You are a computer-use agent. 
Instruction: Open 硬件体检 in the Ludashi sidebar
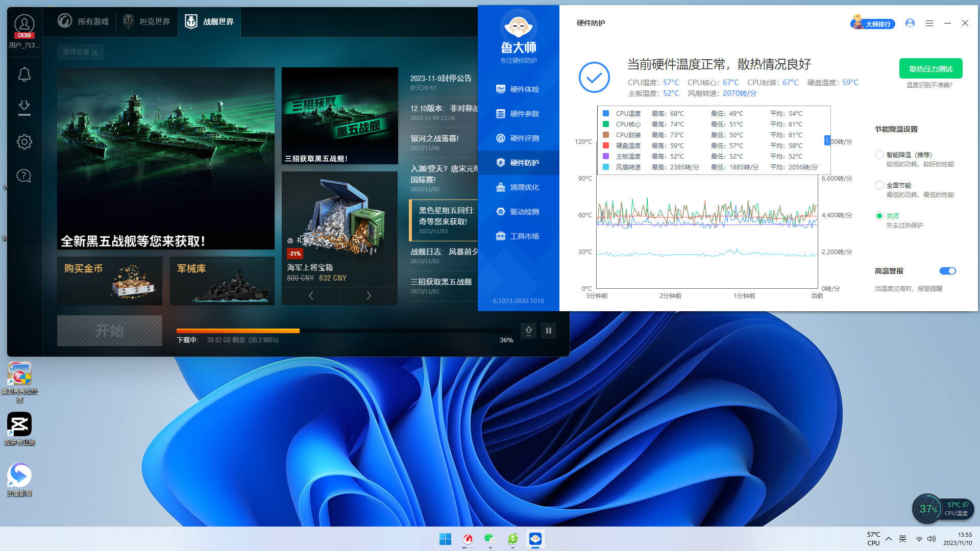click(518, 89)
